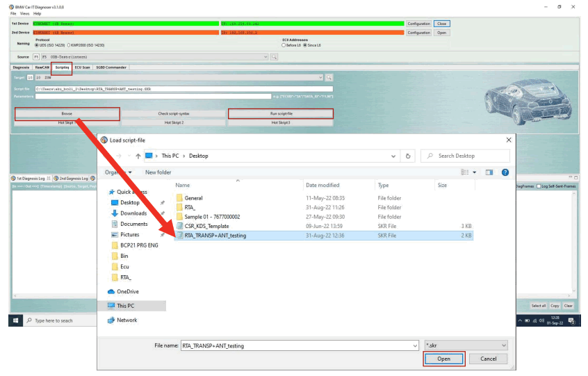Image resolution: width=588 pixels, height=376 pixels.
Task: Select the Before L6 ECU address option
Action: click(284, 45)
